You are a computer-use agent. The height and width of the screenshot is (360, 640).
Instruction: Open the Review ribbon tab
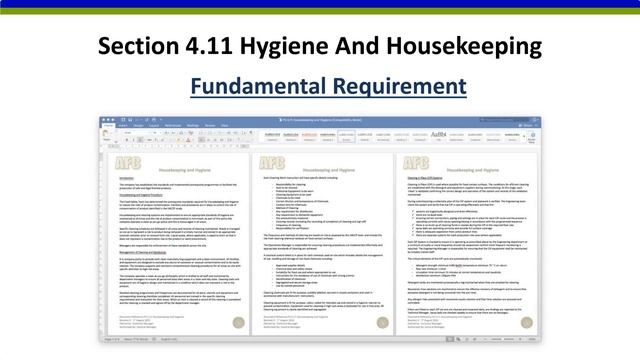click(x=210, y=126)
